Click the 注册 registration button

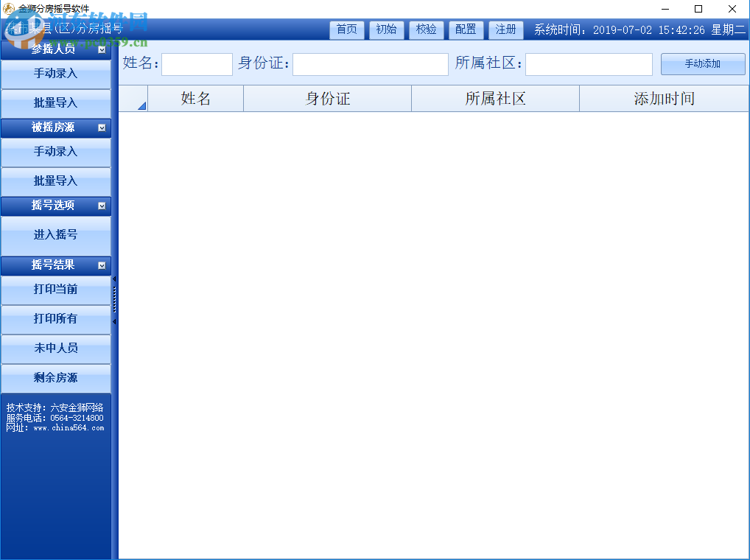tap(505, 29)
